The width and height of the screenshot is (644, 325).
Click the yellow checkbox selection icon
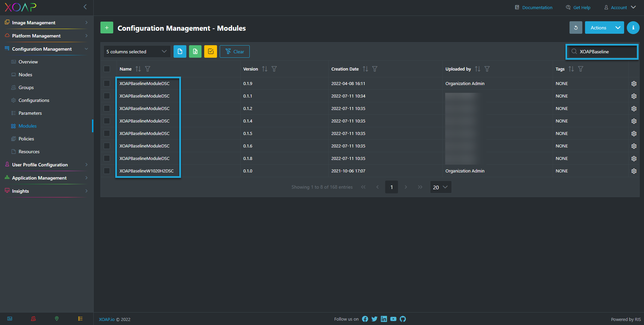[211, 52]
